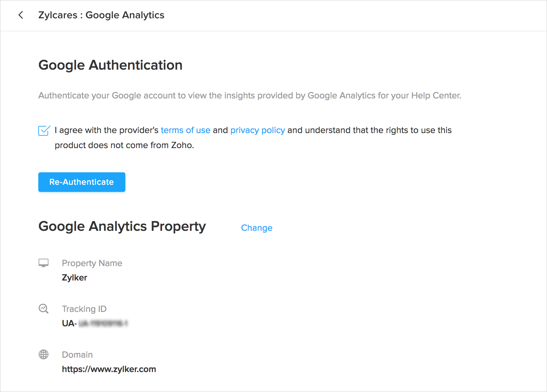547x392 pixels.
Task: Select the Property Name label
Action: pyautogui.click(x=92, y=263)
